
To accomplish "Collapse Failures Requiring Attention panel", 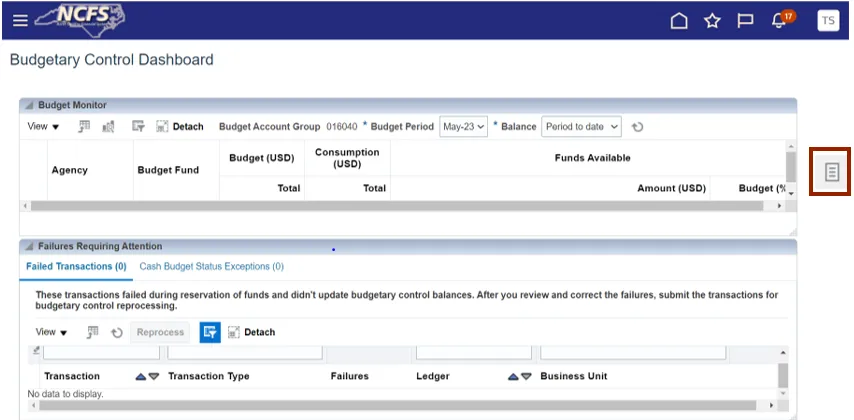I will click(x=29, y=246).
